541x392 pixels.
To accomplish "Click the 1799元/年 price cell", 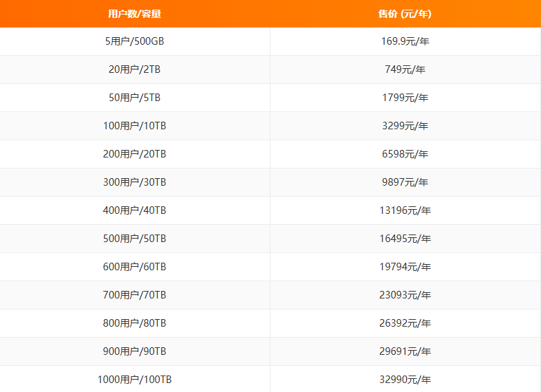I will coord(405,98).
